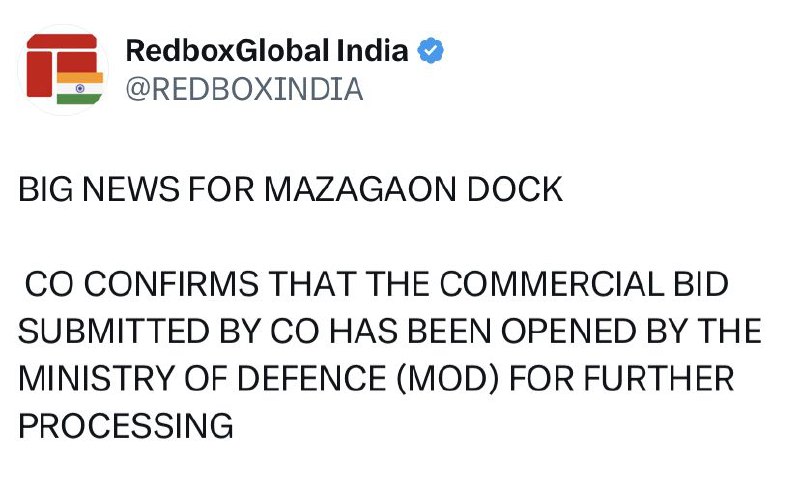800x492 pixels.
Task: Click the (MOD) abbreviation in the tweet
Action: pyautogui.click(x=447, y=379)
